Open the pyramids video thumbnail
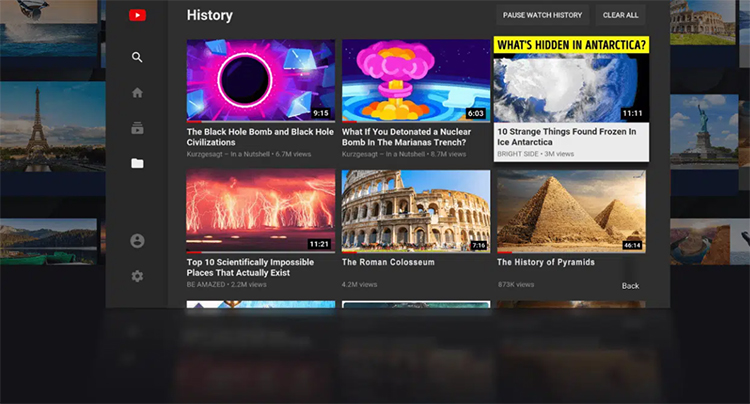The image size is (750, 404). [571, 210]
